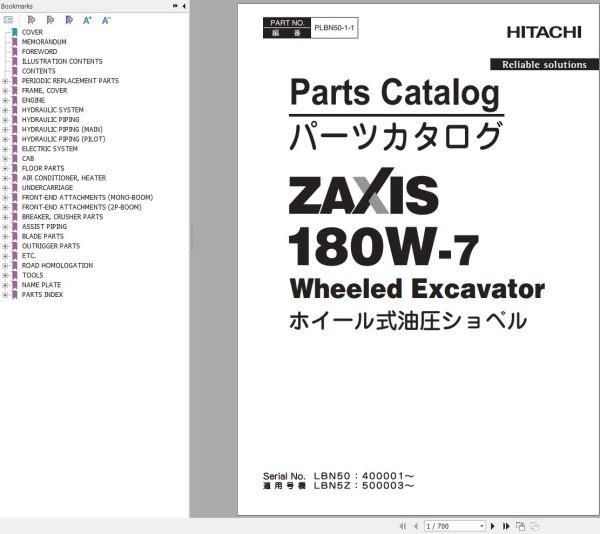
Task: Select FRONT-END ATTACHMENTS (2P-BOOM) bookmark
Action: point(82,207)
